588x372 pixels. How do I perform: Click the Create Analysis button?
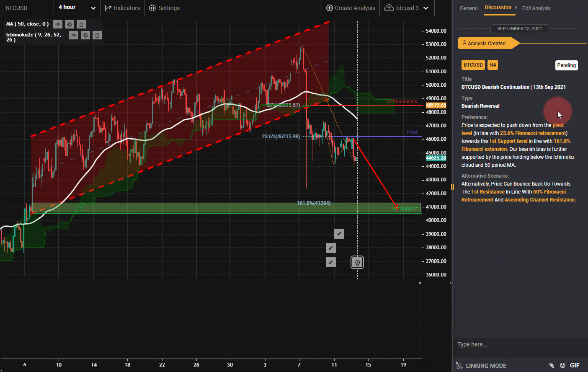[351, 8]
